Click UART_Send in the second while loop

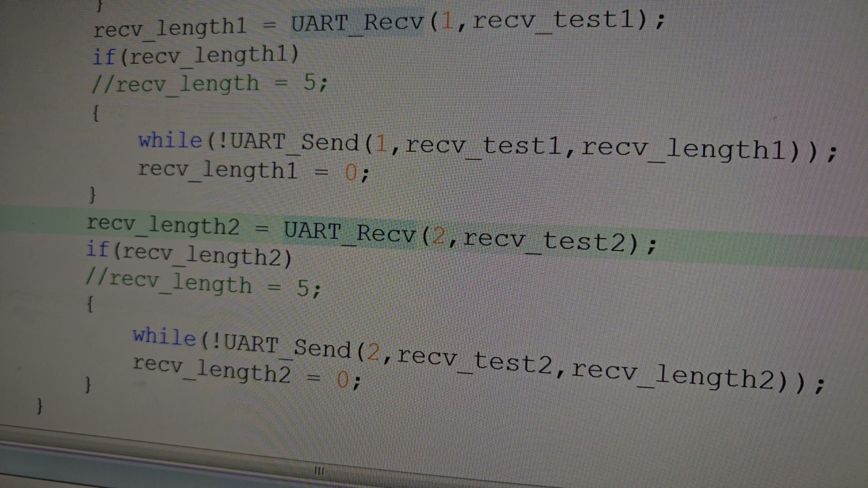coord(287,346)
